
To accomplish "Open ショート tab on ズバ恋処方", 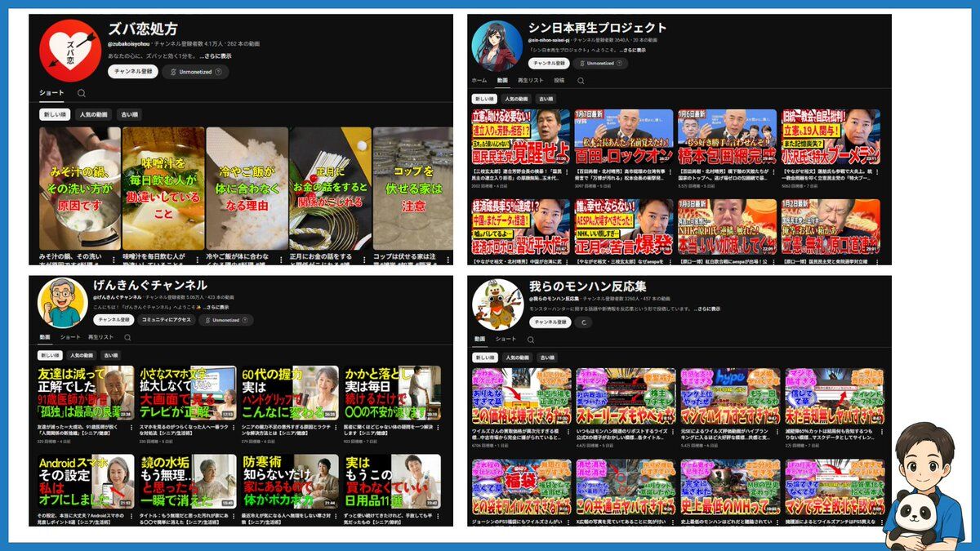I will tap(51, 92).
